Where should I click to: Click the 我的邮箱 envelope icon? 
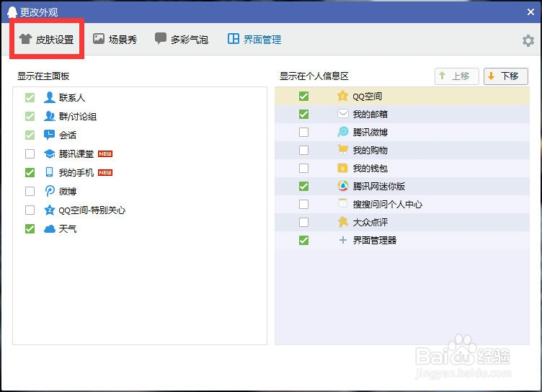(x=342, y=114)
